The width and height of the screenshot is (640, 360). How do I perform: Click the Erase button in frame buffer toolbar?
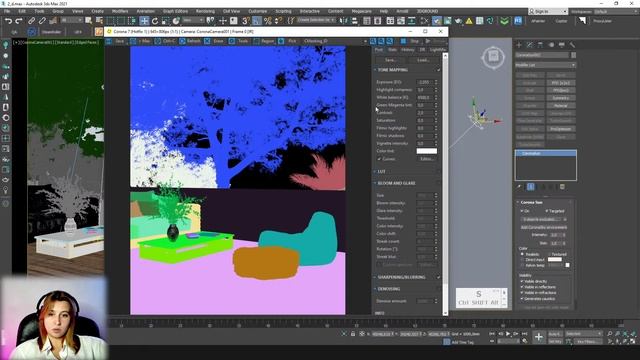(x=215, y=41)
